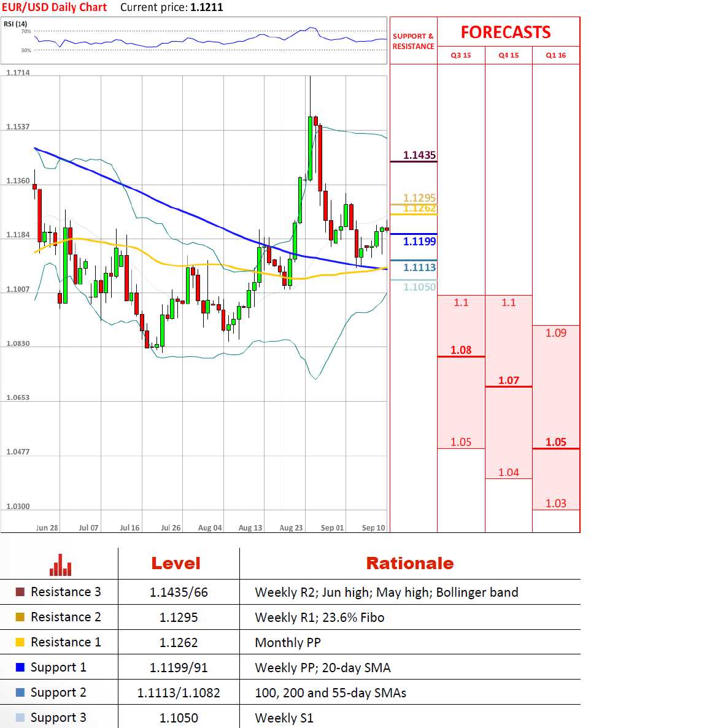This screenshot has width=707, height=728.
Task: Click the 1.0300 price axis label
Action: tap(18, 506)
